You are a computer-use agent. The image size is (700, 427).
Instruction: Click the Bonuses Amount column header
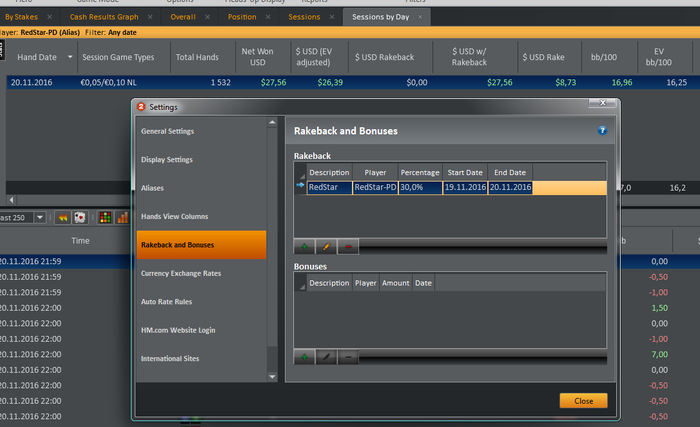tap(396, 283)
